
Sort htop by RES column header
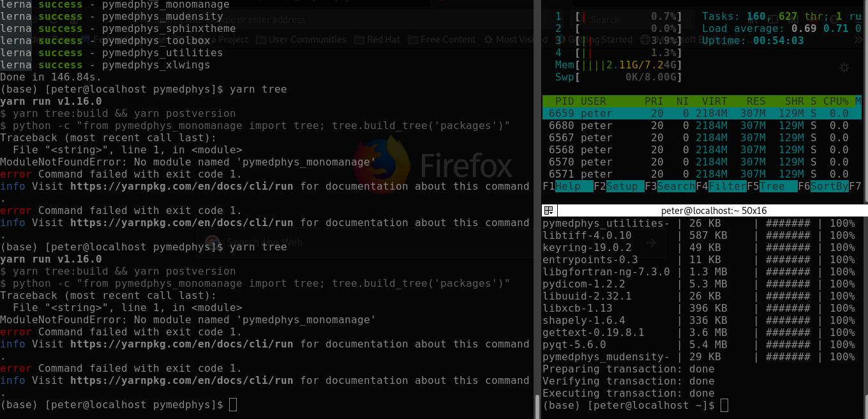coord(756,101)
